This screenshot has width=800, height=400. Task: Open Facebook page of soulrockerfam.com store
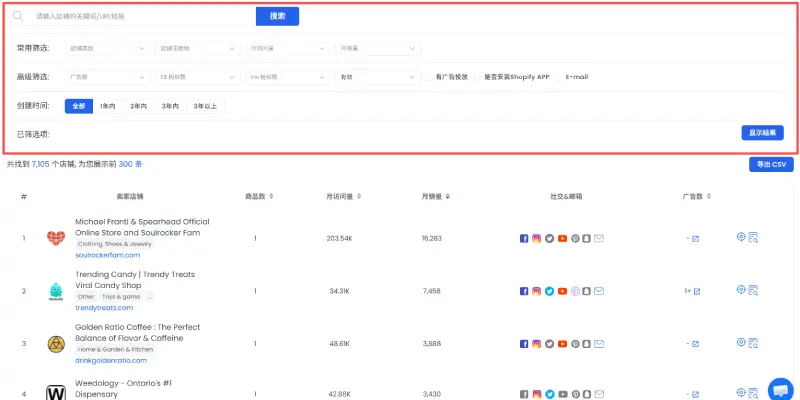click(x=524, y=238)
